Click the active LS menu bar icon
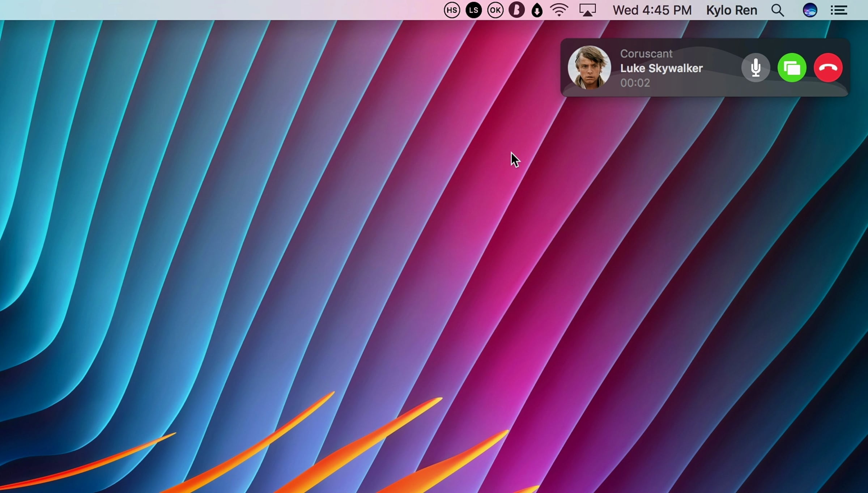The height and width of the screenshot is (493, 868). click(473, 10)
